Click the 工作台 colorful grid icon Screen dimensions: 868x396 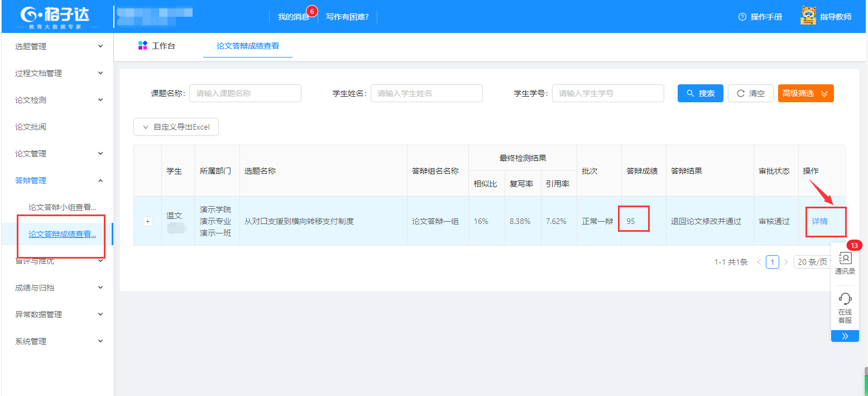pyautogui.click(x=142, y=46)
